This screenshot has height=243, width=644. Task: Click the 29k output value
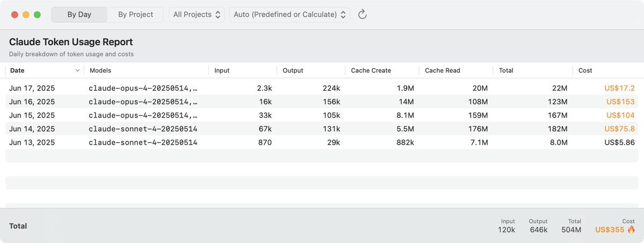(333, 142)
